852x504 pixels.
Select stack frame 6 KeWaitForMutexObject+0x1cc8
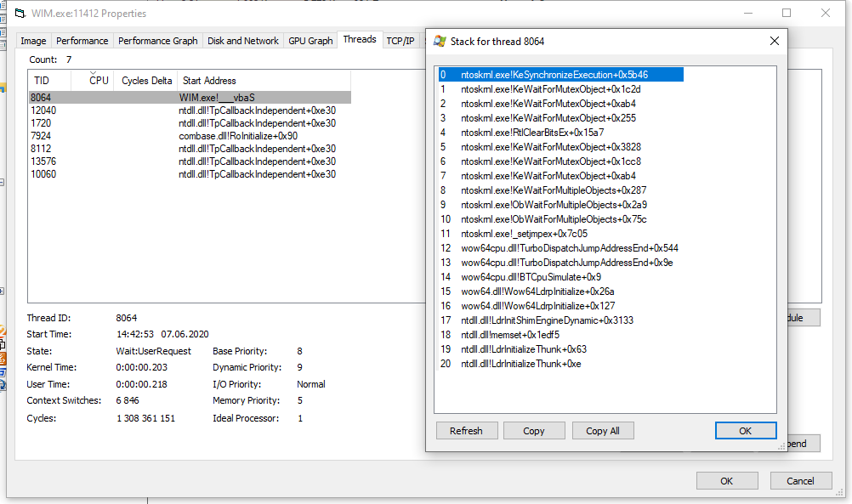(x=560, y=161)
